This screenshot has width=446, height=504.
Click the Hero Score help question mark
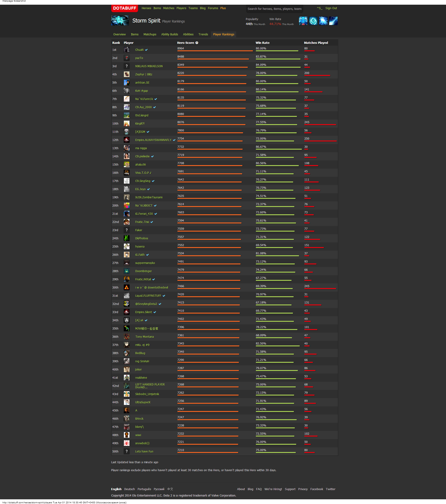(197, 43)
